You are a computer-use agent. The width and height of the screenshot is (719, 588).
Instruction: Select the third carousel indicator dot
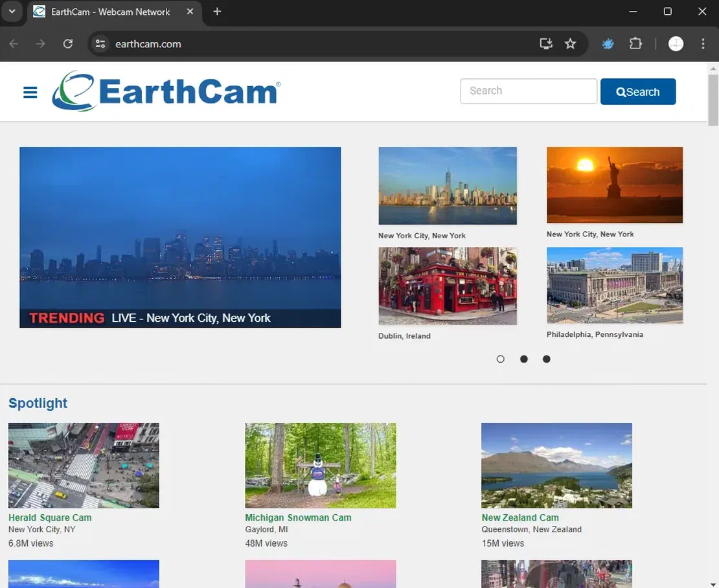[x=547, y=359]
